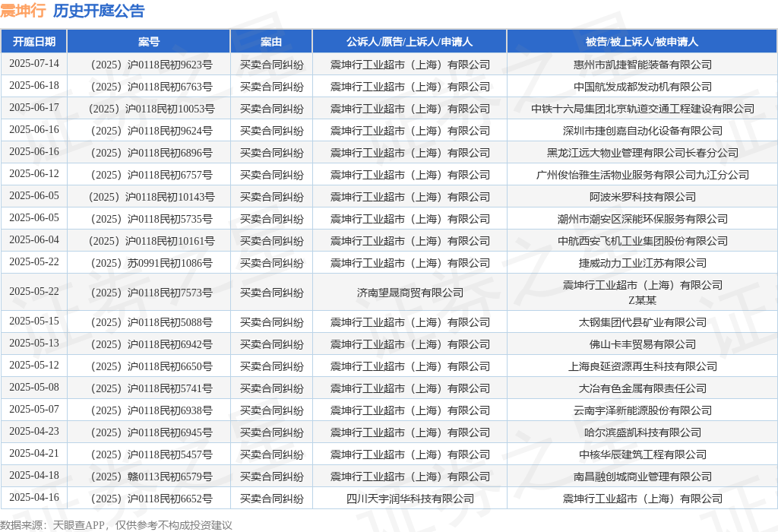Click defendant 上海良延资源再生科技有限公司
This screenshot has height=532, width=778.
click(643, 367)
